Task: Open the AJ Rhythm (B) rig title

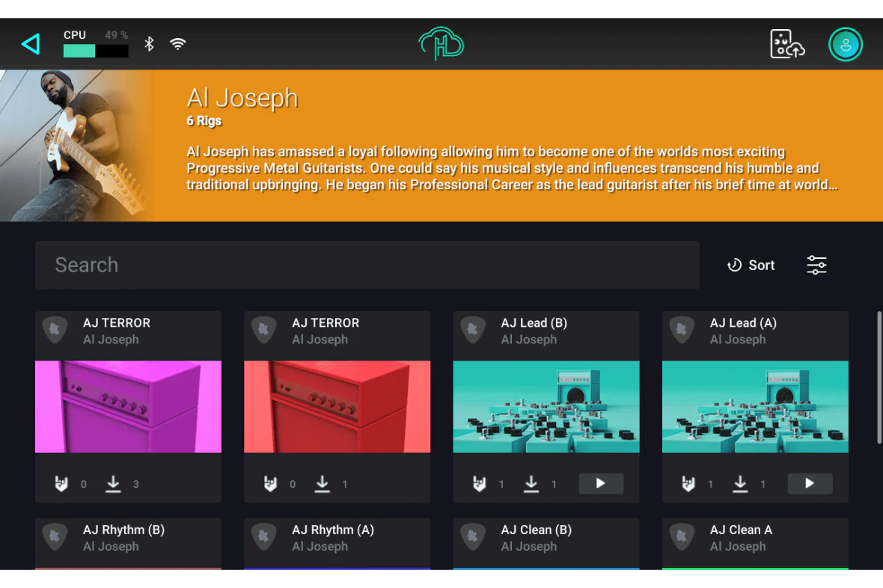Action: click(x=124, y=530)
